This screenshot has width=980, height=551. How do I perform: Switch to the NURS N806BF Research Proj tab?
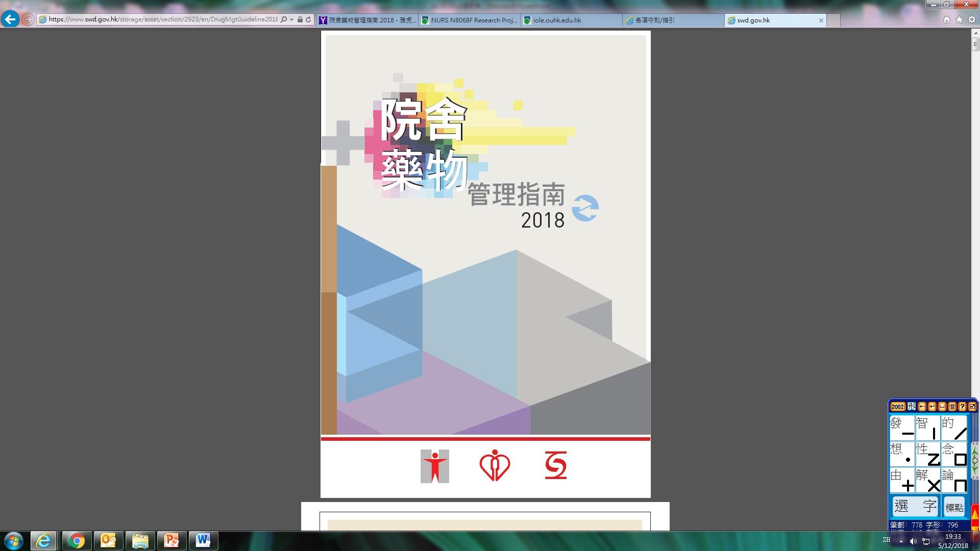(469, 20)
